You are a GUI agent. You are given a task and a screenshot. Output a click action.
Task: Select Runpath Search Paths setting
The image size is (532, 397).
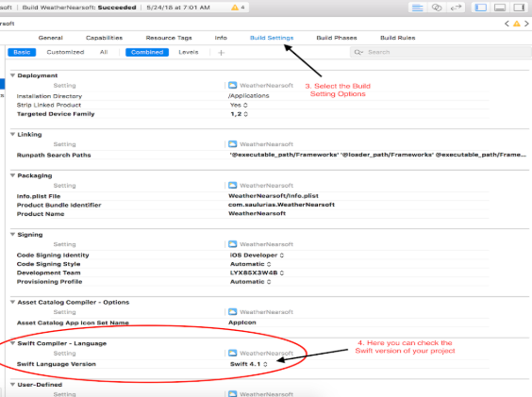point(54,155)
